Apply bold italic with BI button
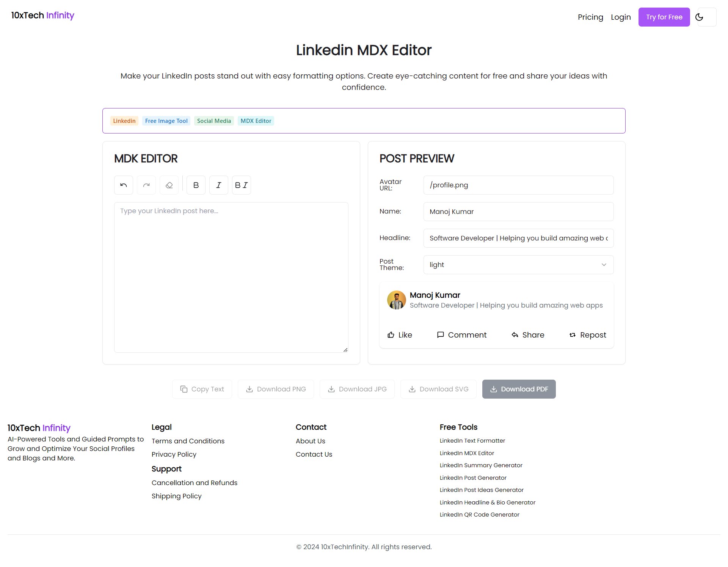Image resolution: width=728 pixels, height=567 pixels. (242, 185)
